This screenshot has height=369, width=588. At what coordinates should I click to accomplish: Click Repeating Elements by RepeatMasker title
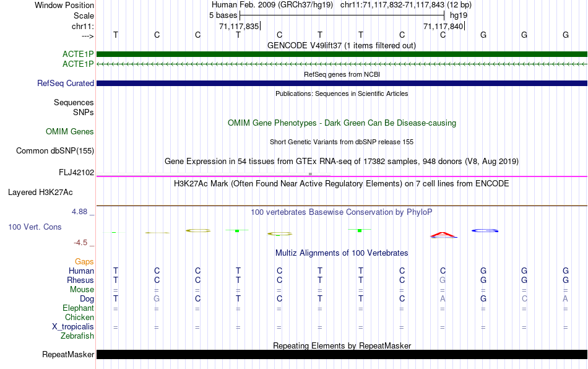tap(342, 345)
